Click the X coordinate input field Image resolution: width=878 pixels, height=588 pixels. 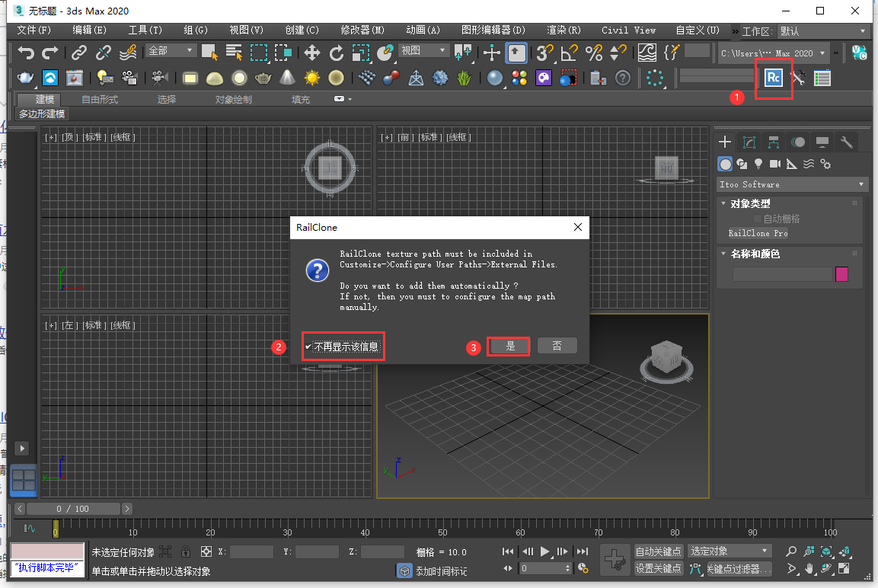tap(251, 551)
